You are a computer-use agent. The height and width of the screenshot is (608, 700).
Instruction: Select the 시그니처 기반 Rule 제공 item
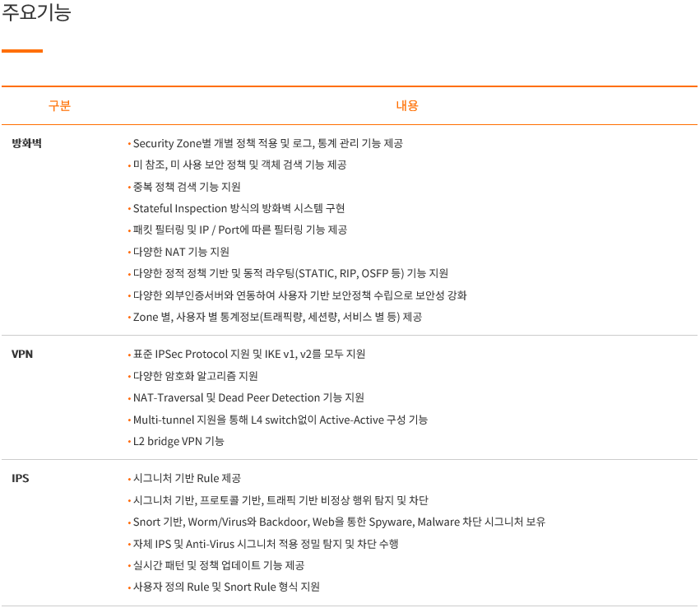pos(187,478)
